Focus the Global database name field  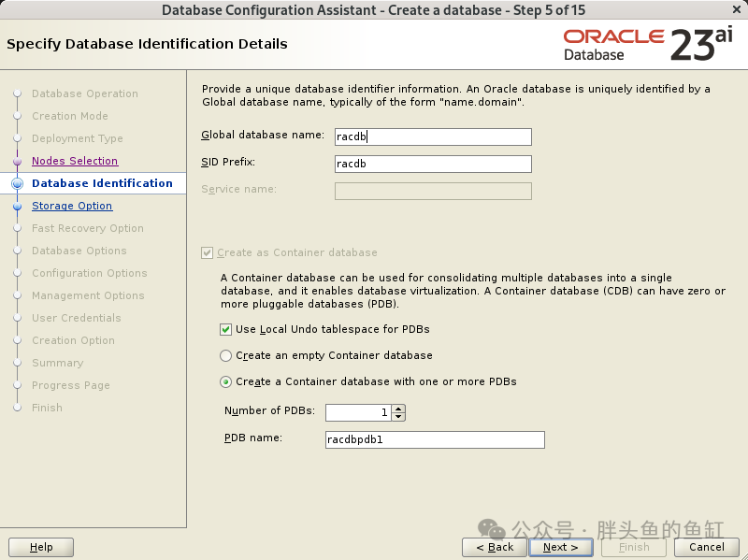click(433, 136)
